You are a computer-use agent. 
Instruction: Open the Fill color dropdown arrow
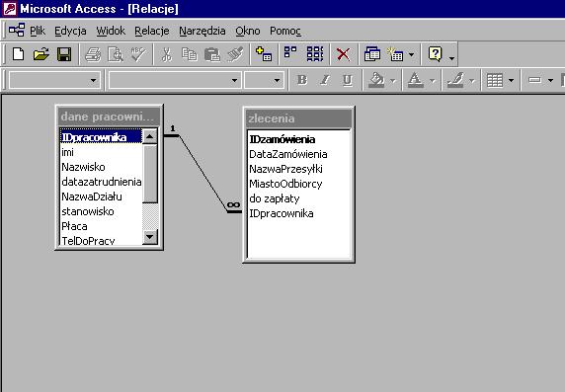tap(393, 81)
